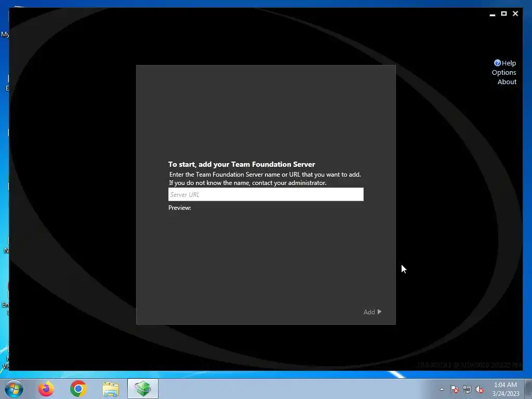Viewport: 532px width, 399px height.
Task: Click the Server URL input field
Action: [x=265, y=194]
